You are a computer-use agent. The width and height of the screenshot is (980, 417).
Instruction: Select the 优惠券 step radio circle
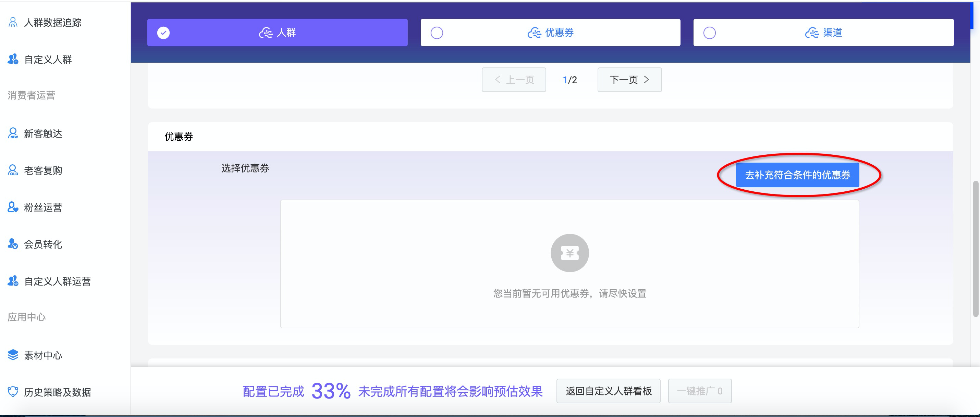click(437, 33)
